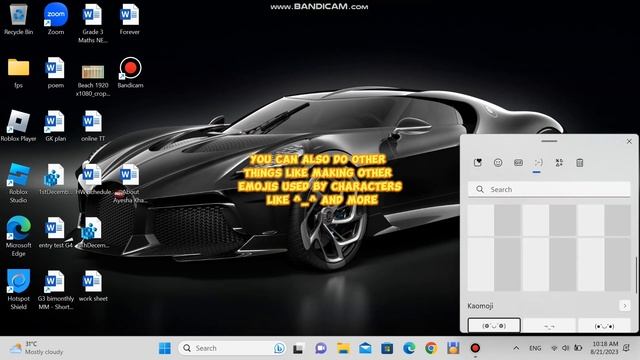Image resolution: width=640 pixels, height=360 pixels.
Task: Insert the second kaomoji -_- face
Action: point(549,325)
